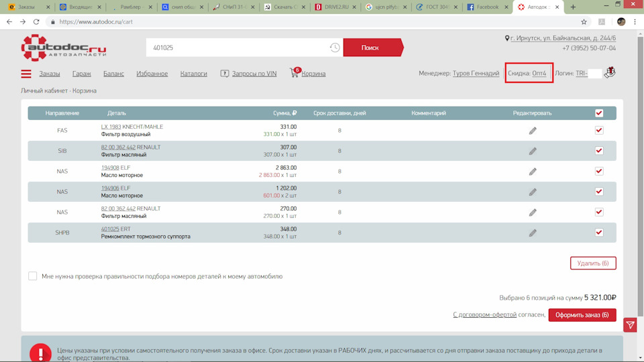Reload the page with refresh icon
Screen dimensions: 644x362
coord(36,21)
